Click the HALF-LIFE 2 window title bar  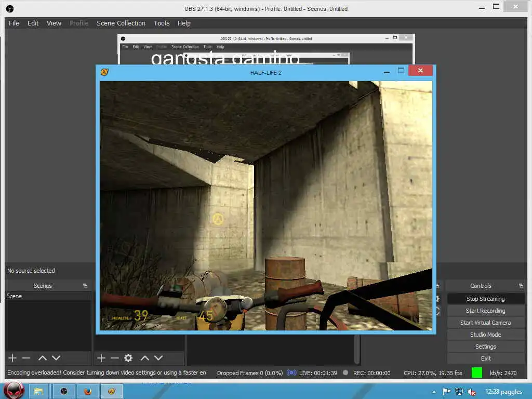click(265, 73)
